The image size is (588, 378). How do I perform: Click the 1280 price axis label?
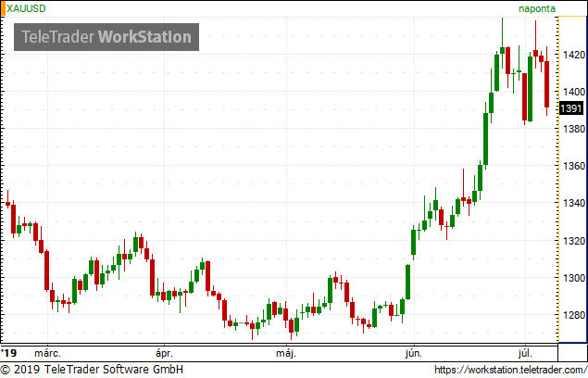tap(574, 315)
